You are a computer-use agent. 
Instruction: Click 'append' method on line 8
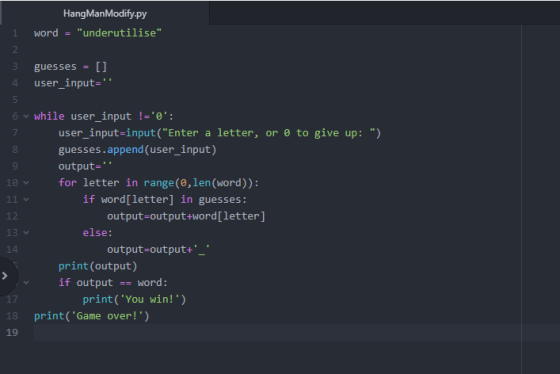tap(125, 149)
